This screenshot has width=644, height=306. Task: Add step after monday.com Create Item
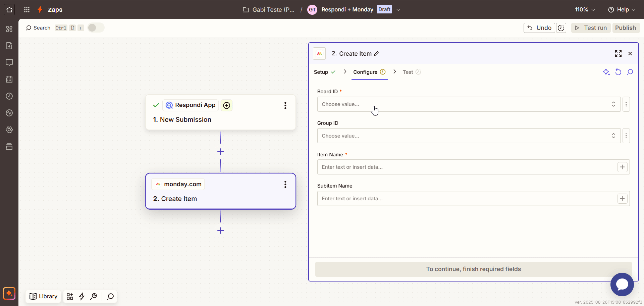pyautogui.click(x=220, y=231)
